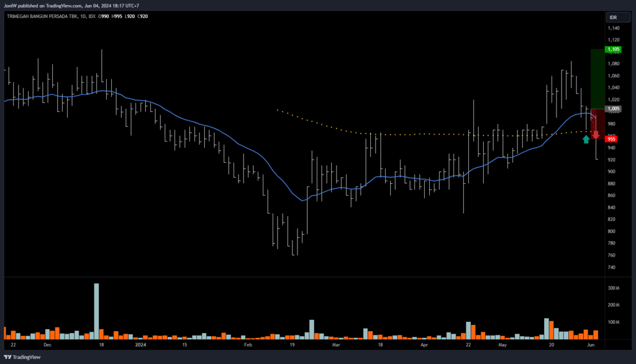Screen dimensions: 636x364
Task: Click the TradingView logo in footer
Action: pyautogui.click(x=22, y=357)
